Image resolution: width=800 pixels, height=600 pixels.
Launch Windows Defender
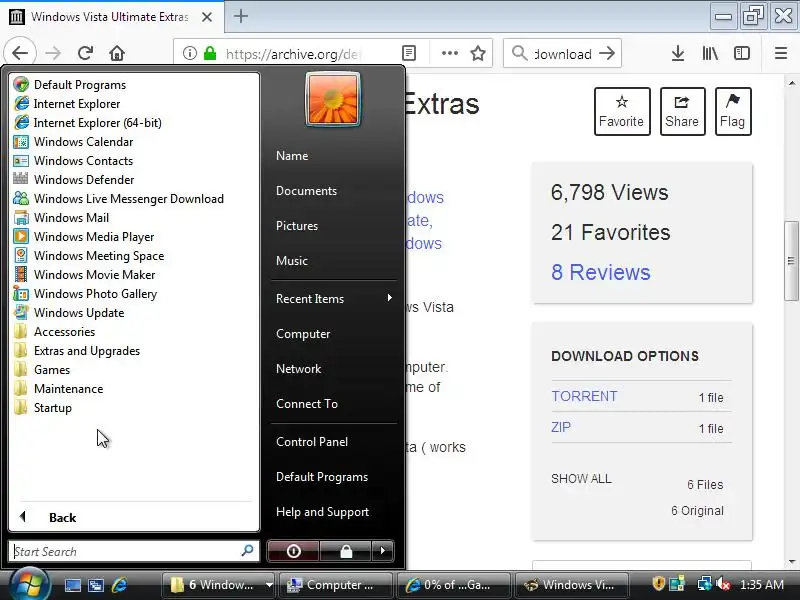84,180
